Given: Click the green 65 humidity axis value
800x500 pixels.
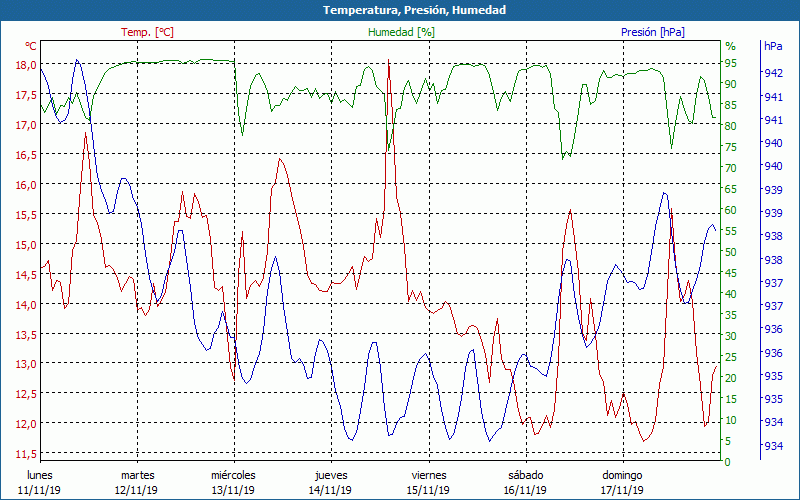Looking at the screenshot, I should click(x=731, y=189).
